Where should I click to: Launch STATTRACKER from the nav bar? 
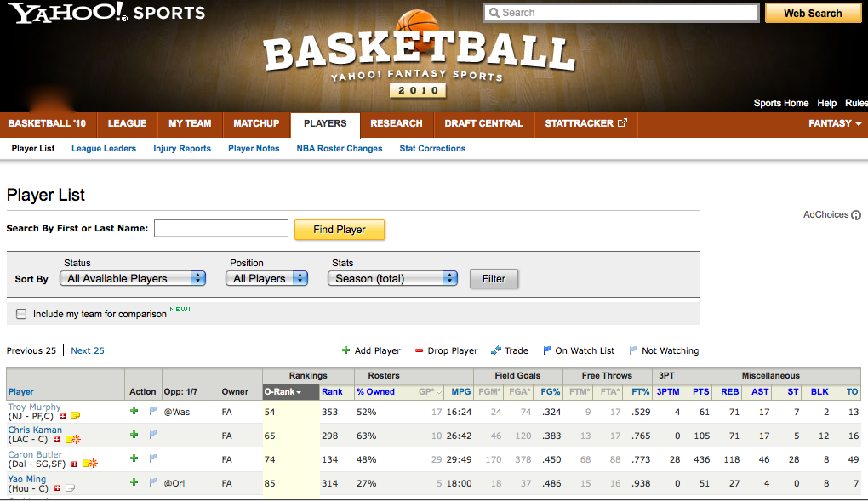point(585,123)
